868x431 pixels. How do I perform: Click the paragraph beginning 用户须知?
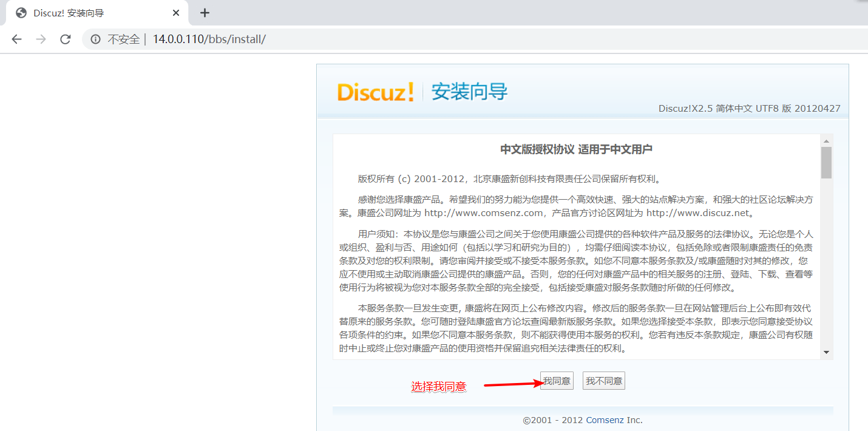[x=576, y=261]
